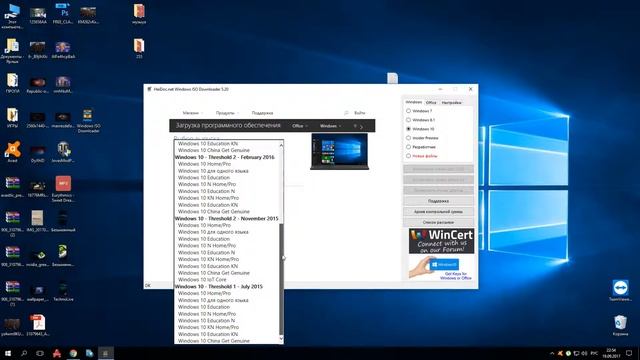Click the Windows 10 laptop picture
This screenshot has width=640, height=360.
tap(339, 151)
